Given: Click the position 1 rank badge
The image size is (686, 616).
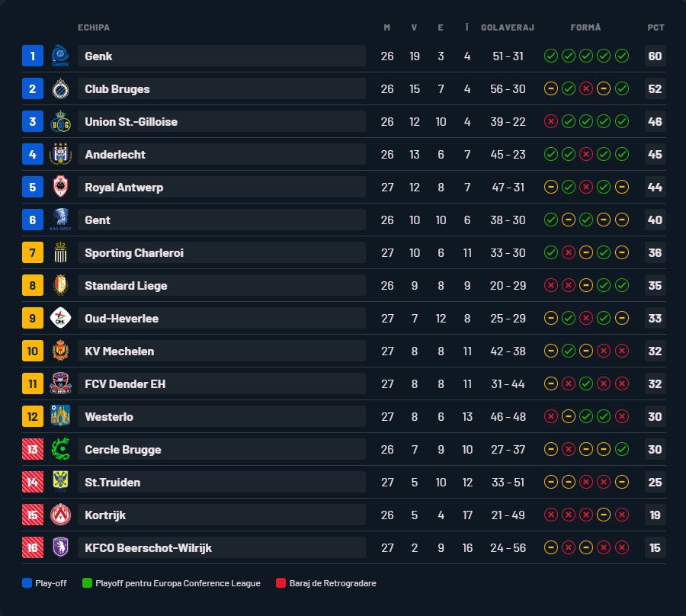Looking at the screenshot, I should (x=33, y=56).
